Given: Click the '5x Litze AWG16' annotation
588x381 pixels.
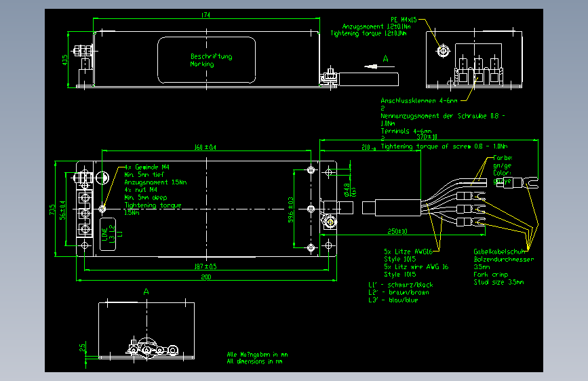Looking at the screenshot, I should pos(408,252).
